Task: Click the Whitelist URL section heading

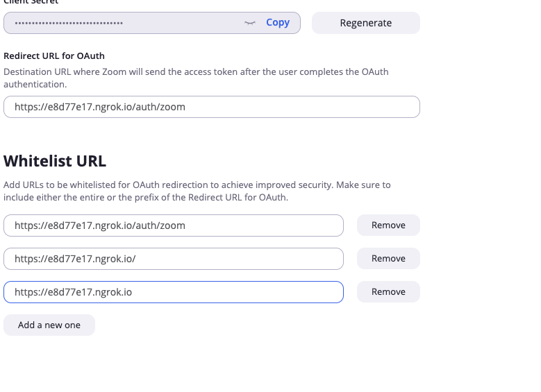Action: (55, 162)
